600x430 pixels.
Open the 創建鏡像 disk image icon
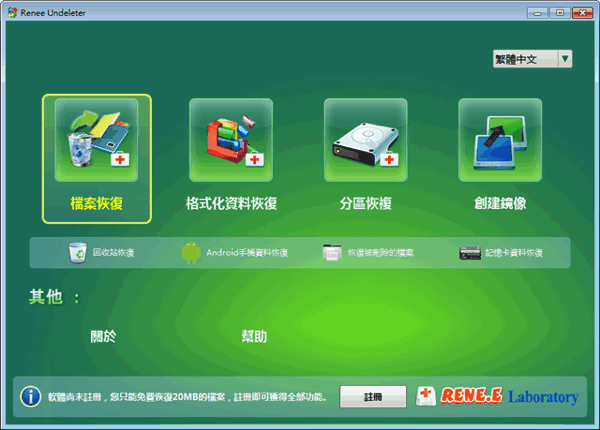500,140
